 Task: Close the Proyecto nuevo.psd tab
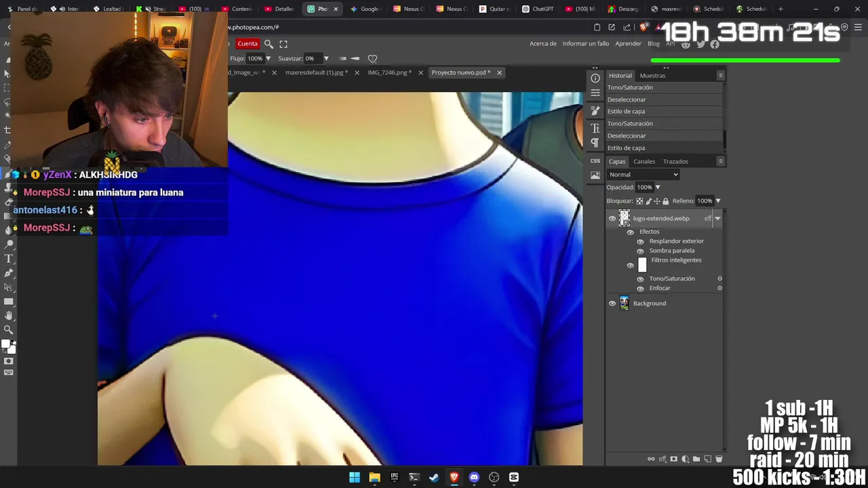click(x=499, y=73)
